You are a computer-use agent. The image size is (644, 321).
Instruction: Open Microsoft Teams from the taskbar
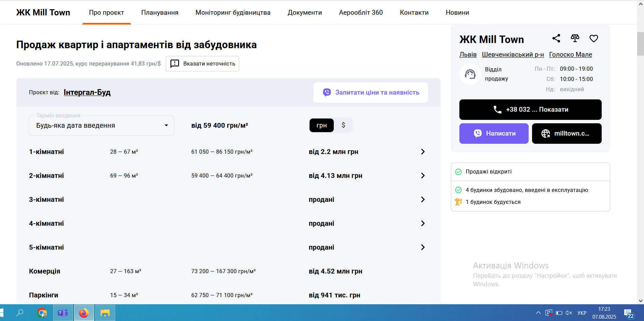63,313
